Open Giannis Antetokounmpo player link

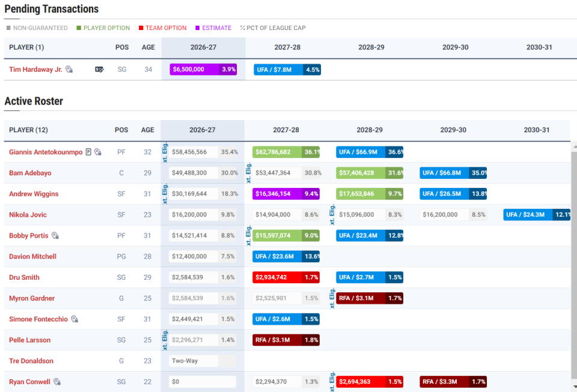point(46,152)
